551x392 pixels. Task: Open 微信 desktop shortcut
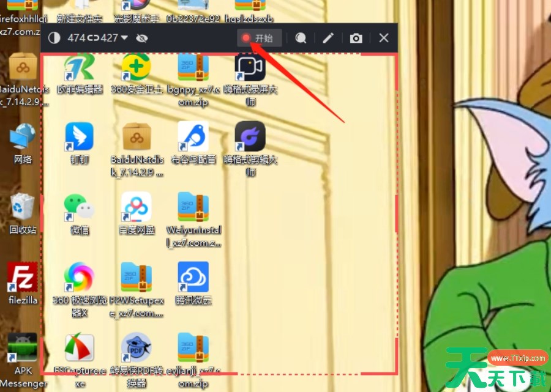(x=80, y=214)
